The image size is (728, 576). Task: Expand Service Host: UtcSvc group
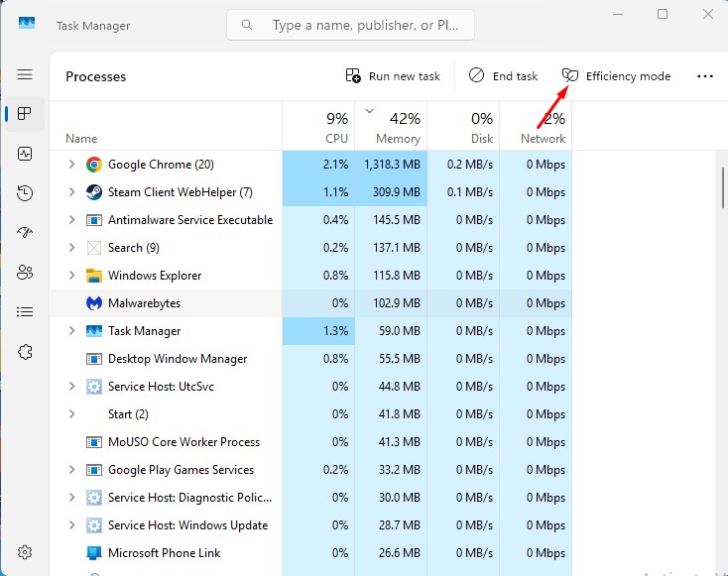tap(71, 387)
